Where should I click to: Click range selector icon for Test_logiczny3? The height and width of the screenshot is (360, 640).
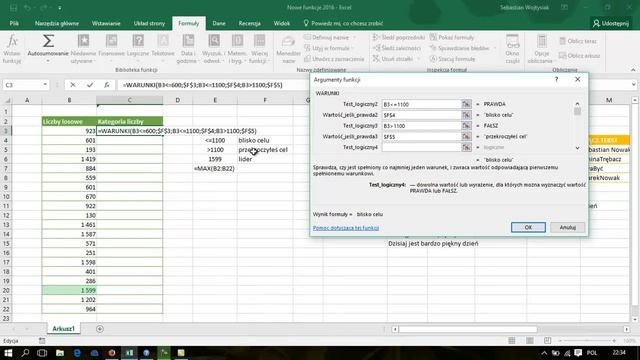tap(466, 126)
